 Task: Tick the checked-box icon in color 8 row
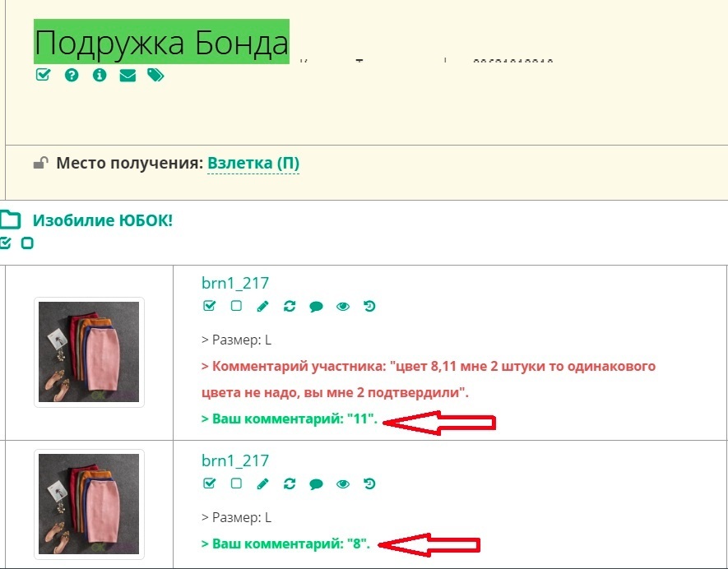[210, 483]
